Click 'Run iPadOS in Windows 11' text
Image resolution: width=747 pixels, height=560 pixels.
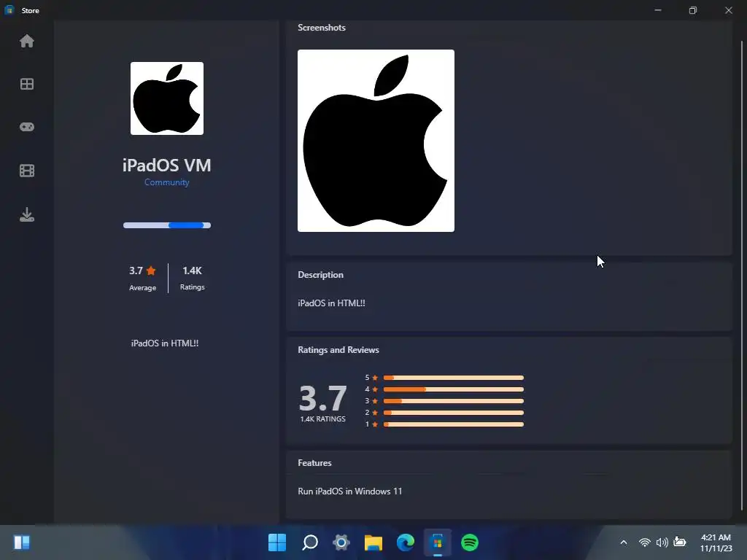(x=349, y=491)
